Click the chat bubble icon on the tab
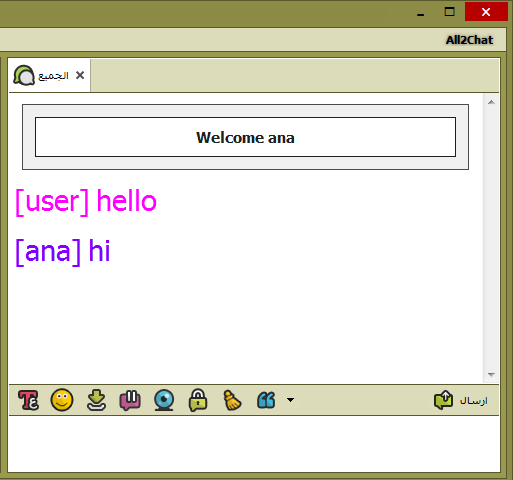 click(24, 75)
